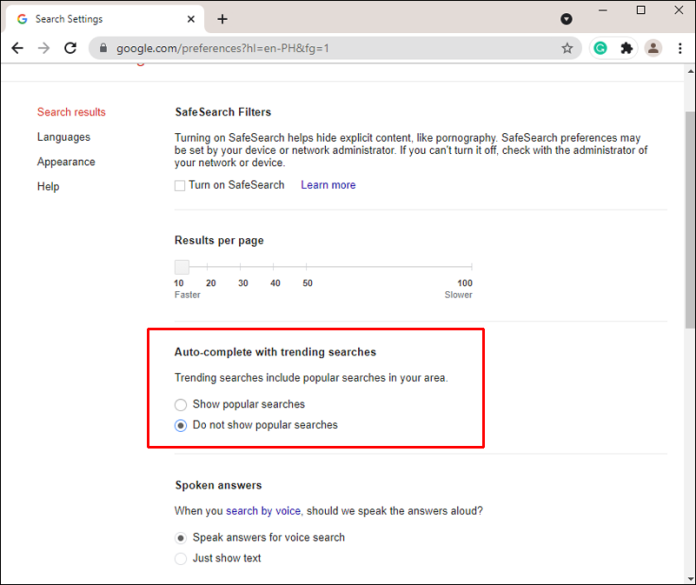Open new tab with plus icon
Image resolution: width=696 pixels, height=585 pixels.
(x=222, y=19)
